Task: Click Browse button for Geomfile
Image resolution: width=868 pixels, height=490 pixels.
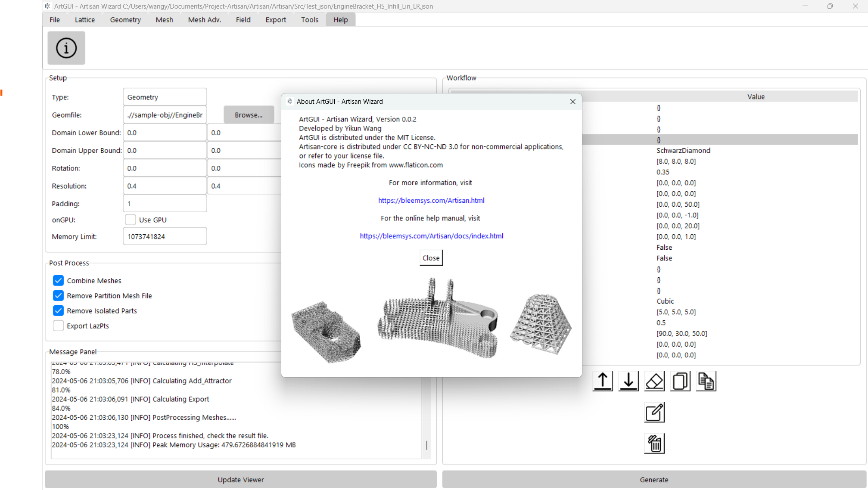Action: (249, 115)
